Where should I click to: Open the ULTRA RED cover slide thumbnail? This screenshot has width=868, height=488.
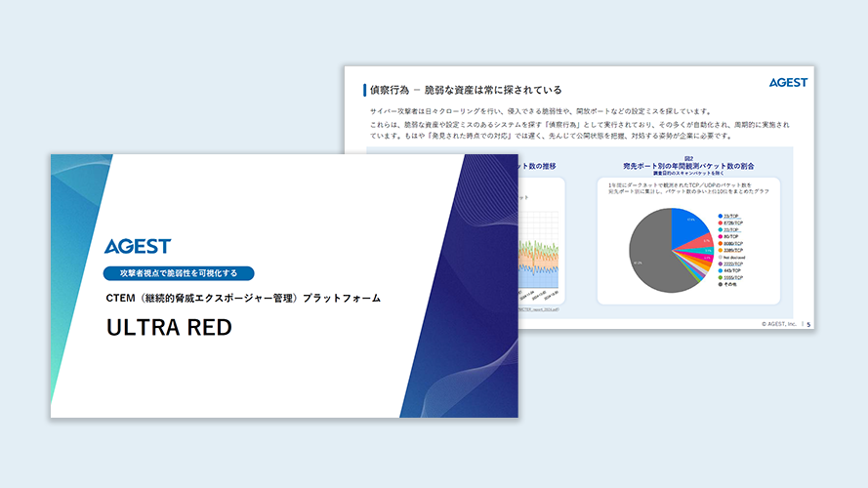coord(284,286)
